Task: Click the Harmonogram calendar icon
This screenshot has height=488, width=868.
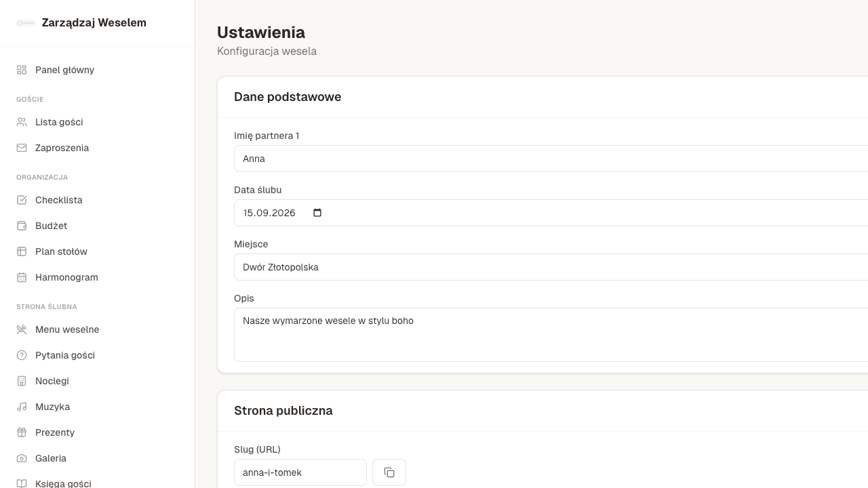Action: (x=21, y=277)
